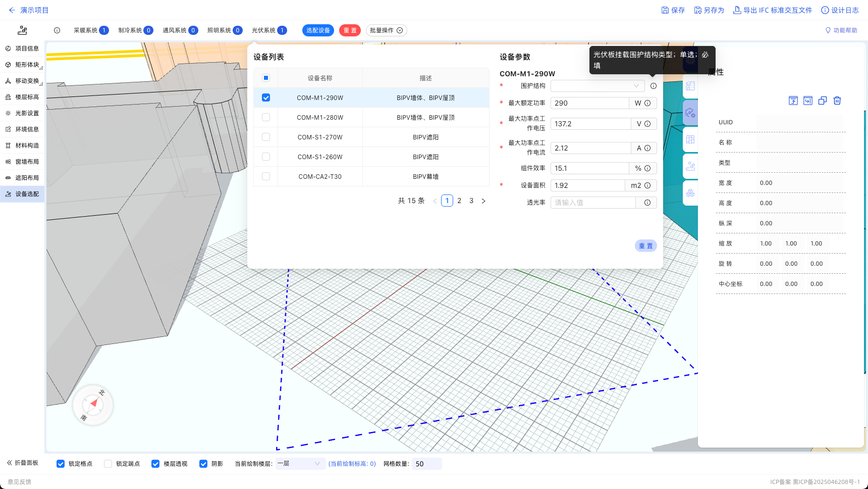Open the 围护结构 dropdown

click(598, 86)
